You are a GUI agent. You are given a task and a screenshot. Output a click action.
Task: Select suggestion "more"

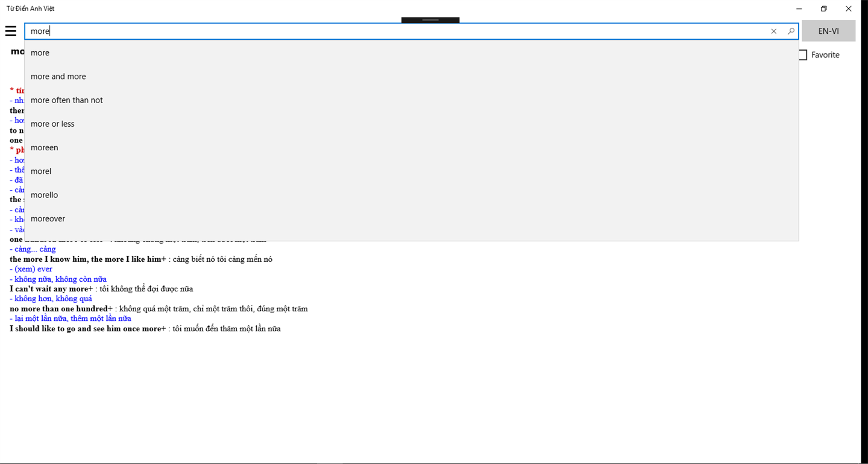pos(412,52)
